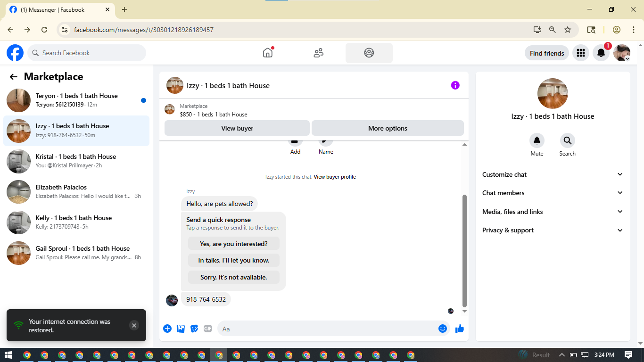Click the 'Hello, are pets allowed?' message
Image resolution: width=644 pixels, height=362 pixels.
220,204
